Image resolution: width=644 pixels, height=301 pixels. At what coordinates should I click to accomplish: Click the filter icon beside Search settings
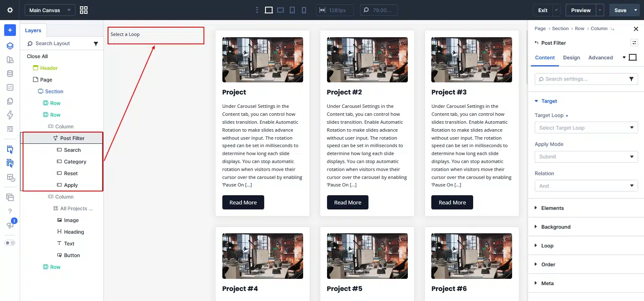coord(631,79)
